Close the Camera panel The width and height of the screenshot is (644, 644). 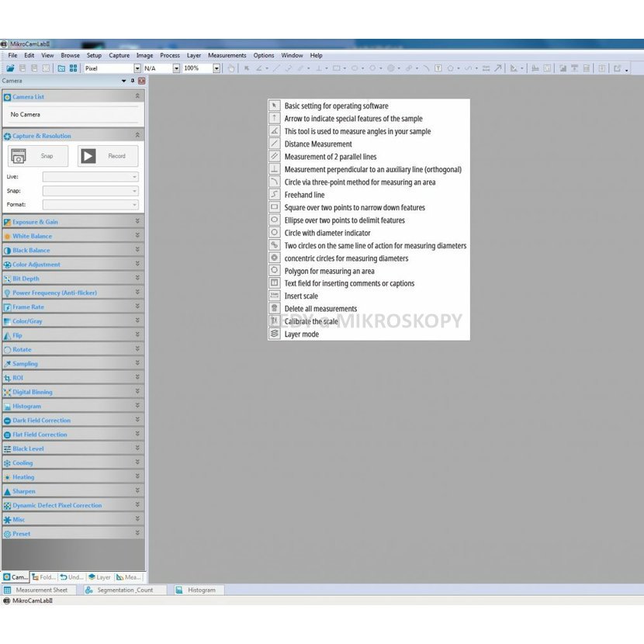[142, 81]
